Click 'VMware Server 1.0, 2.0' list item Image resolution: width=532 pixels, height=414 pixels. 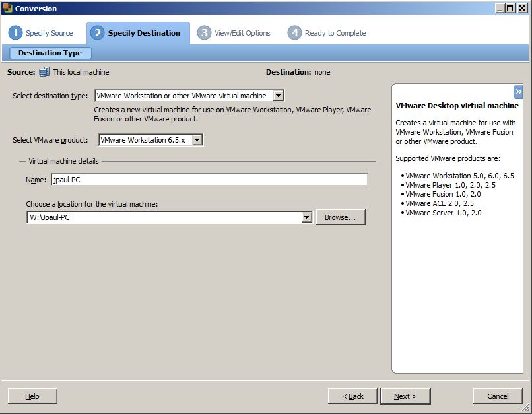pyautogui.click(x=444, y=213)
